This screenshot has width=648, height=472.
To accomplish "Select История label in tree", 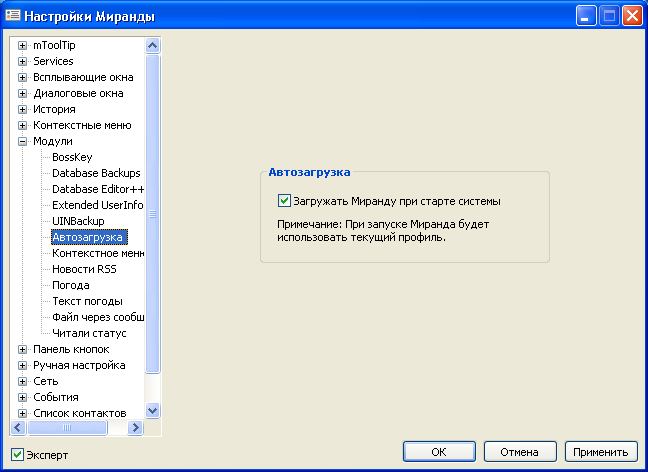I will click(x=54, y=110).
